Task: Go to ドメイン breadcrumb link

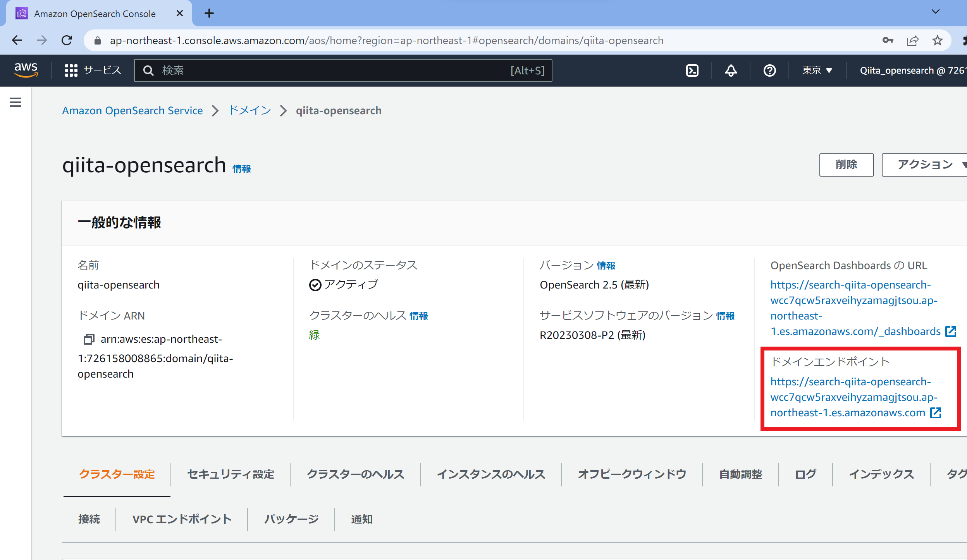Action: click(x=250, y=110)
